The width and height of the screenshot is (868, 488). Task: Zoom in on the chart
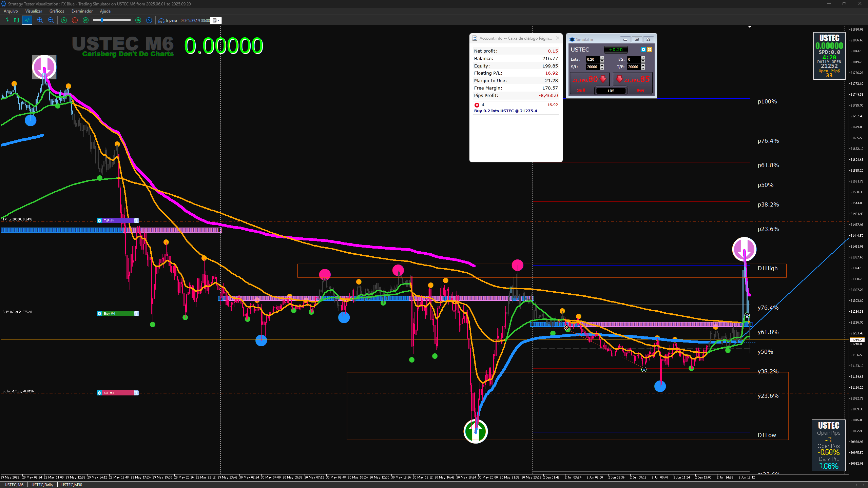40,20
